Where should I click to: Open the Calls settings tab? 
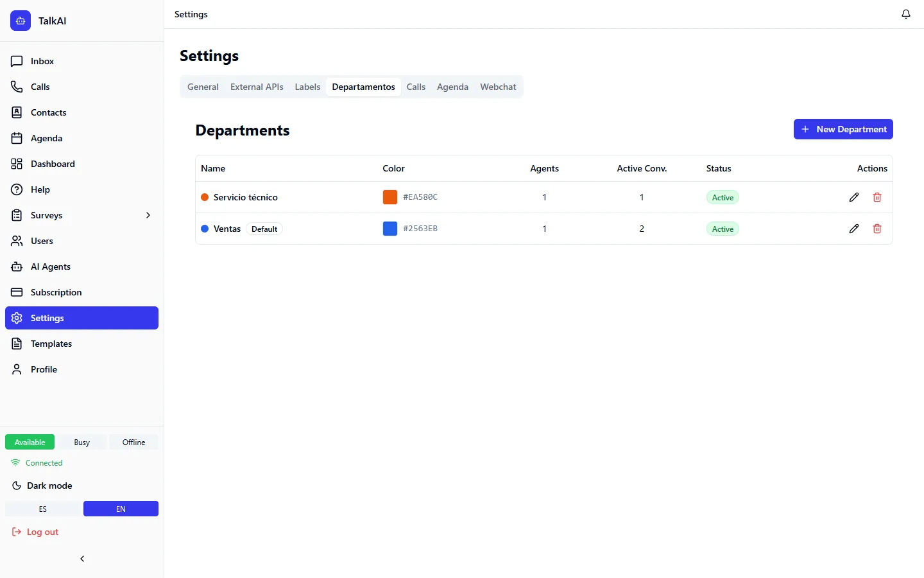pyautogui.click(x=416, y=87)
